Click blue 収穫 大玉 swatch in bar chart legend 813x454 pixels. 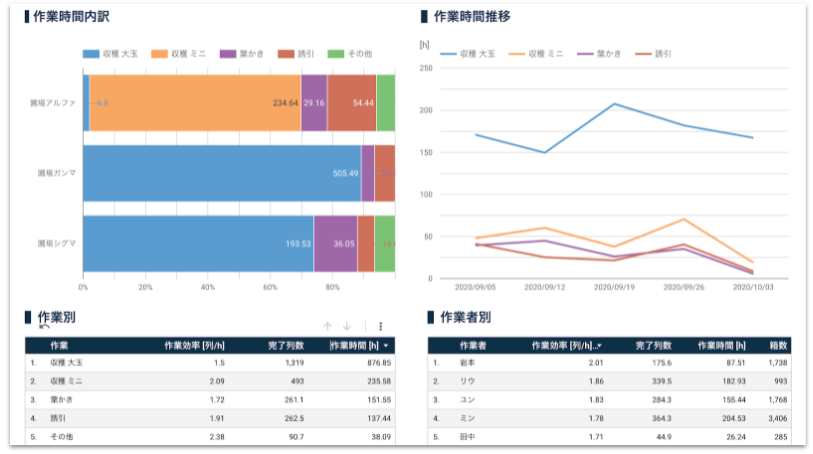pos(91,53)
